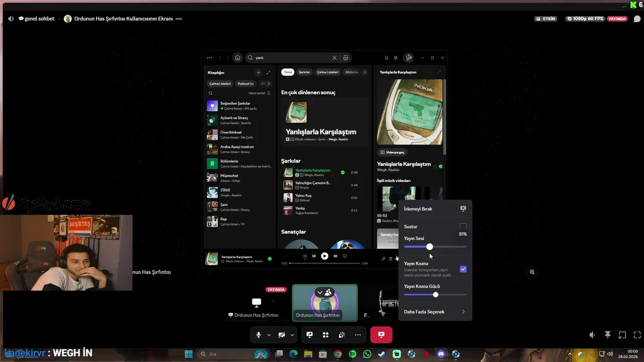
Task: Open WhatsApp from the Windows taskbar
Action: pyautogui.click(x=367, y=354)
